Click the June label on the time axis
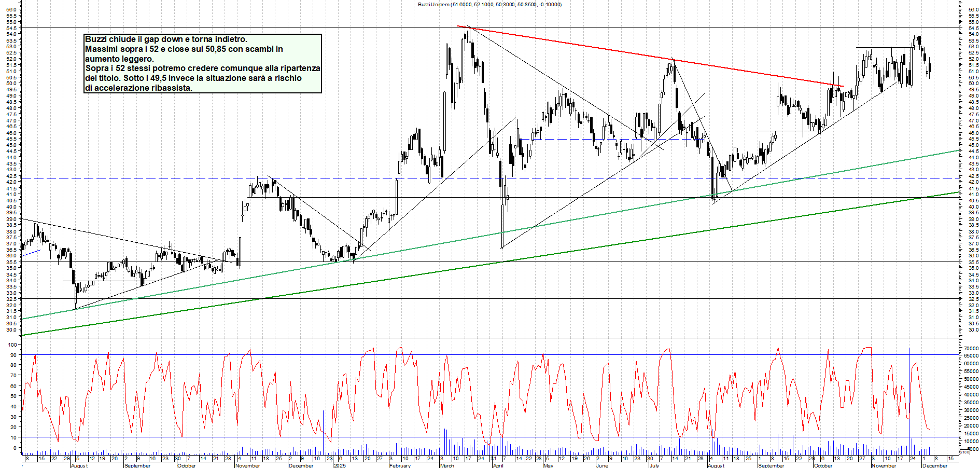This screenshot has height=468, width=980. (601, 465)
